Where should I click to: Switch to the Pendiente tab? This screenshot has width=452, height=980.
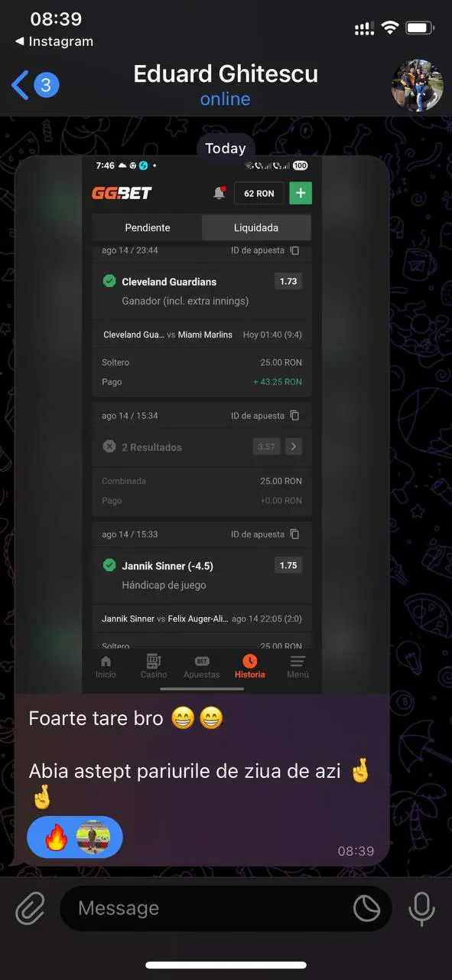tap(148, 227)
